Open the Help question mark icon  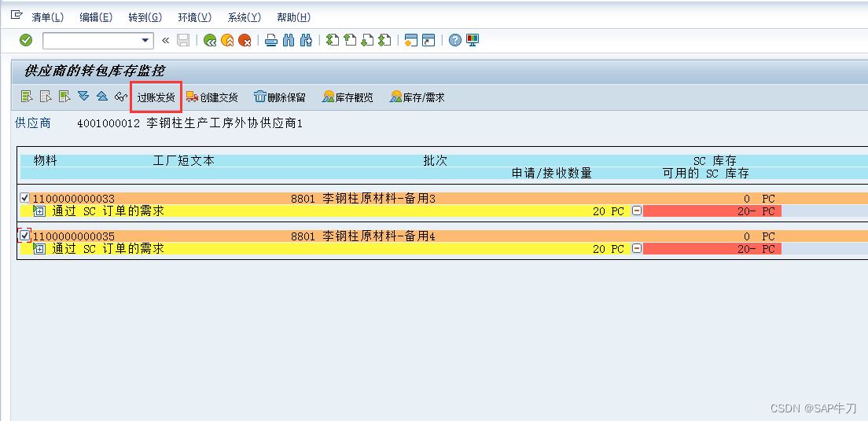point(455,40)
